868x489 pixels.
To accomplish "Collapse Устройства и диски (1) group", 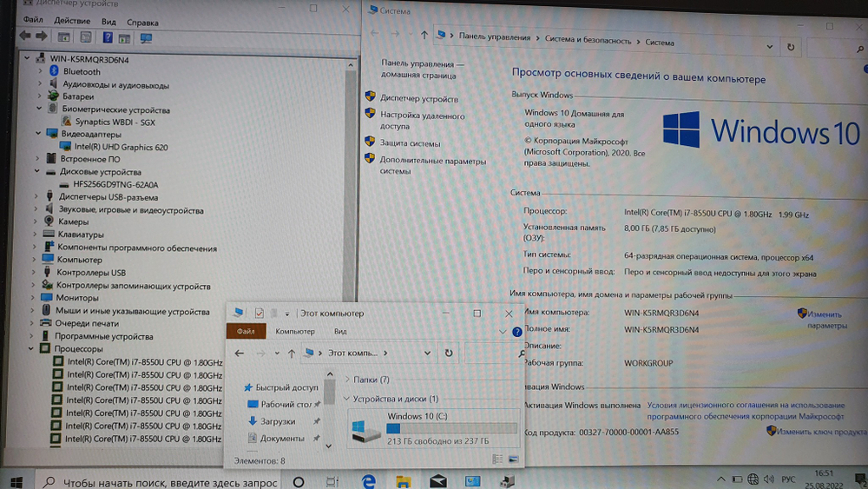I will click(x=346, y=398).
